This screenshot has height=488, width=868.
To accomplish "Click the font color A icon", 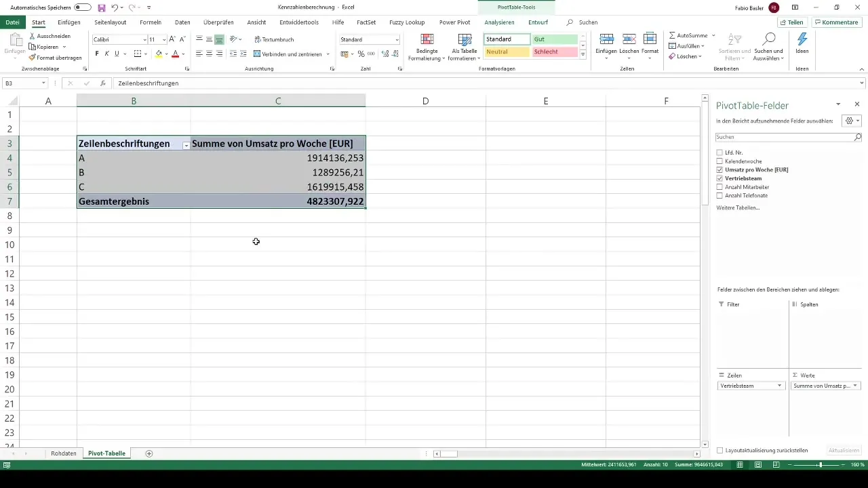I will [175, 54].
